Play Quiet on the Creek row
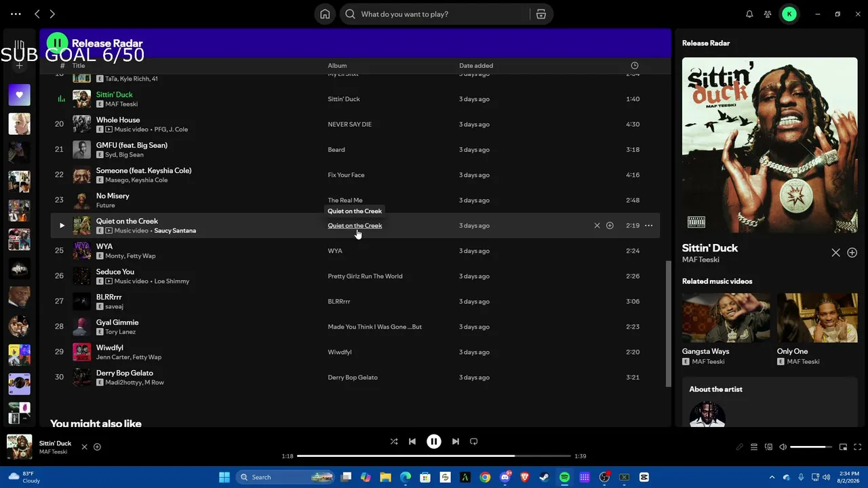 62,226
